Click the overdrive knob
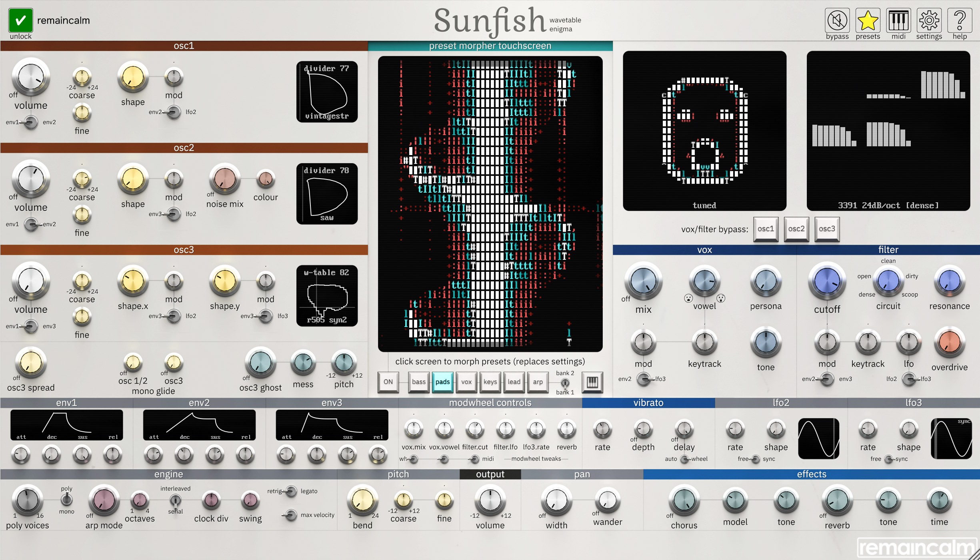Image resolution: width=980 pixels, height=560 pixels. point(949,342)
